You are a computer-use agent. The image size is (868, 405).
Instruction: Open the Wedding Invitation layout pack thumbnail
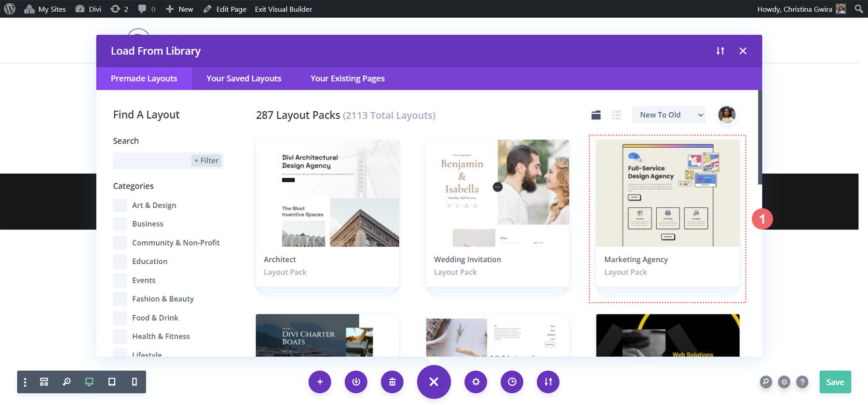pos(498,193)
